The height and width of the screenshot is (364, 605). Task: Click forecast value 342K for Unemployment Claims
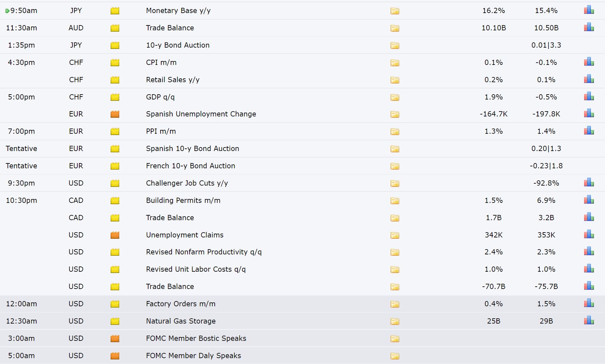pyautogui.click(x=494, y=235)
